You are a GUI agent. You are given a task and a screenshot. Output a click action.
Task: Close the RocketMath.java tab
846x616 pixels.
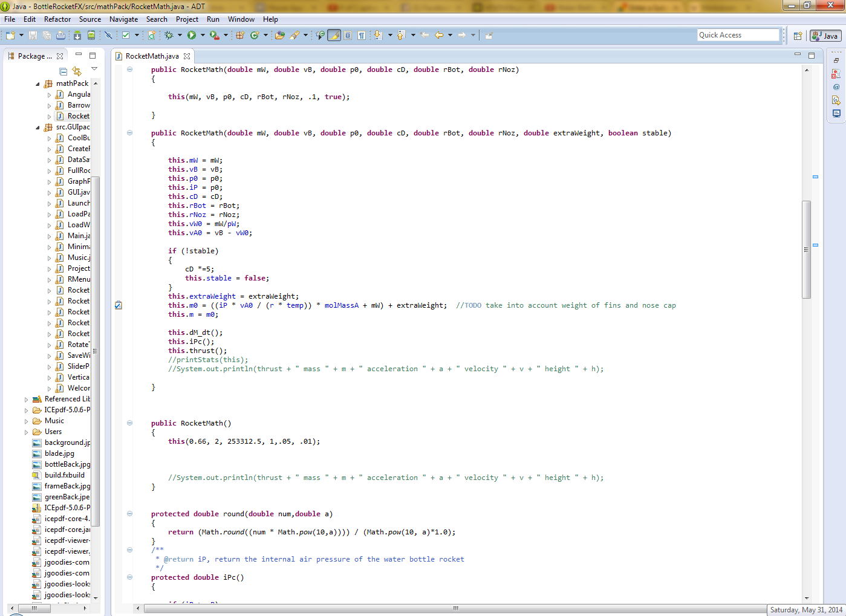point(187,56)
